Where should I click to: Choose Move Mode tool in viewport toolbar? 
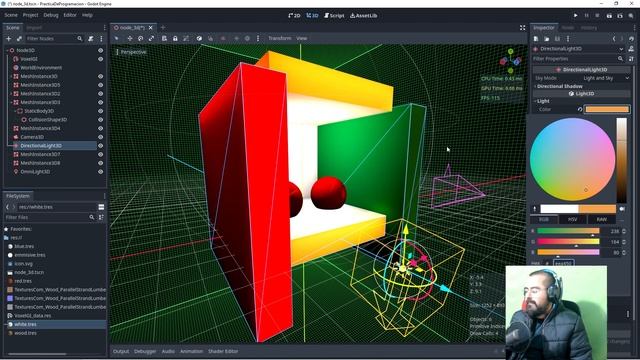point(130,38)
